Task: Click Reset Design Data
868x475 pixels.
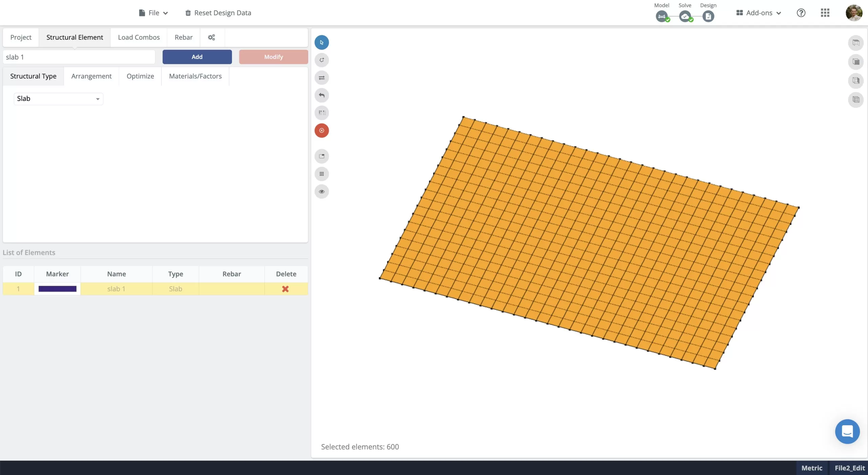Action: (218, 13)
